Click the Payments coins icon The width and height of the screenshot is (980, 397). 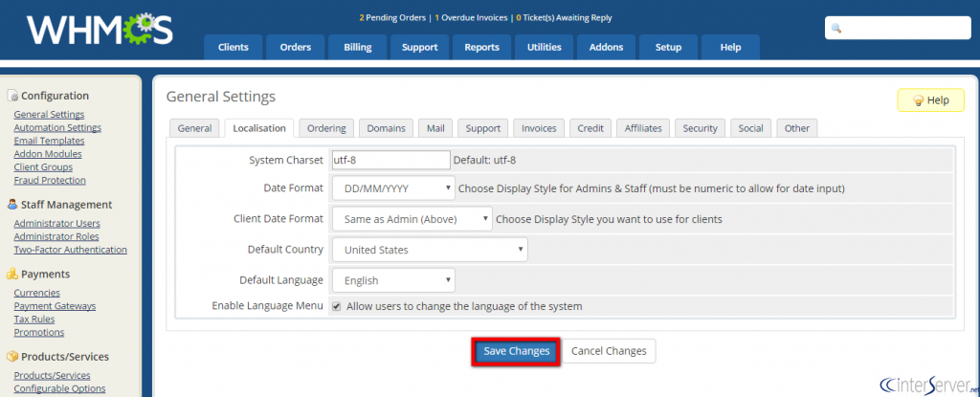pos(12,274)
